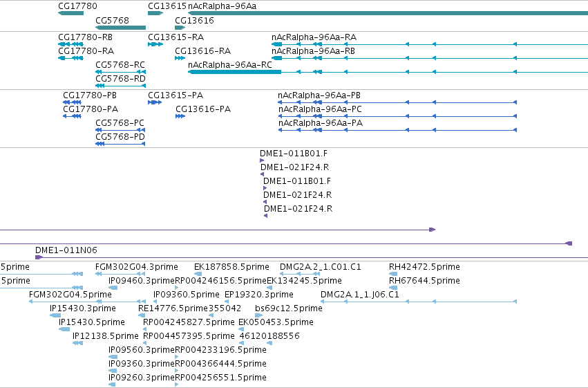The image size is (588, 388).
Task: Select protein nAcRalpha-96Aa-PC
Action: point(320,109)
